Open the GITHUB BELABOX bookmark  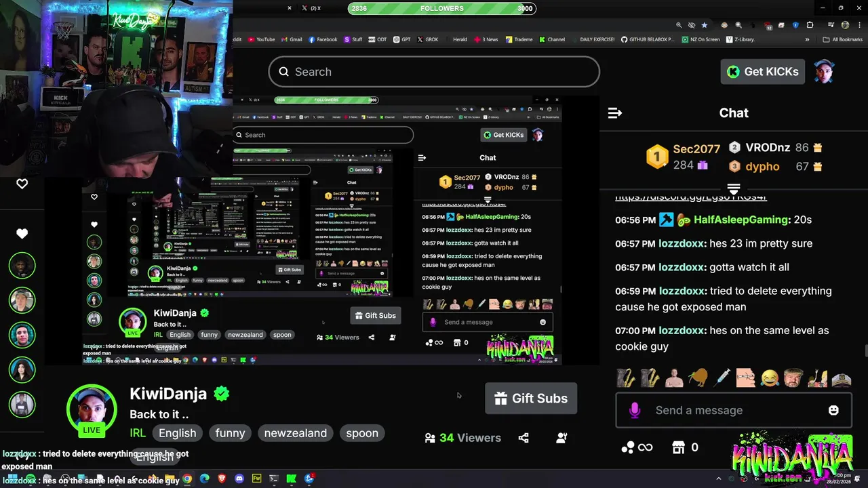[x=648, y=39]
